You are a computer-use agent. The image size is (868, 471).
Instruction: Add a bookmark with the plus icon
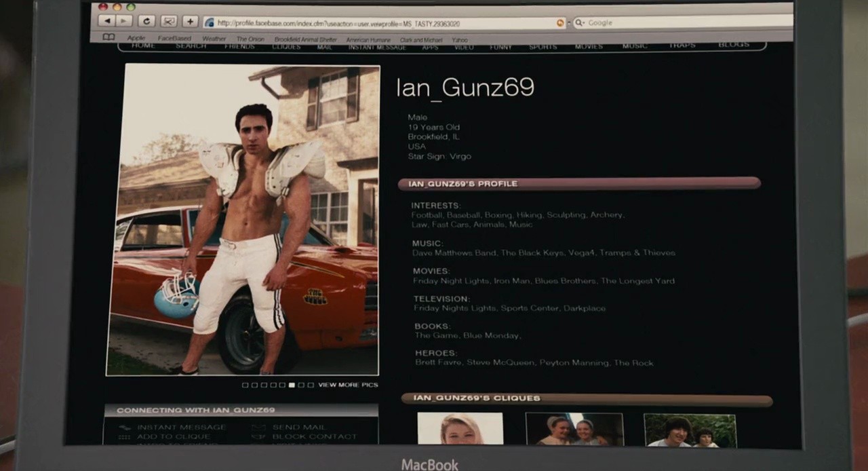click(190, 22)
